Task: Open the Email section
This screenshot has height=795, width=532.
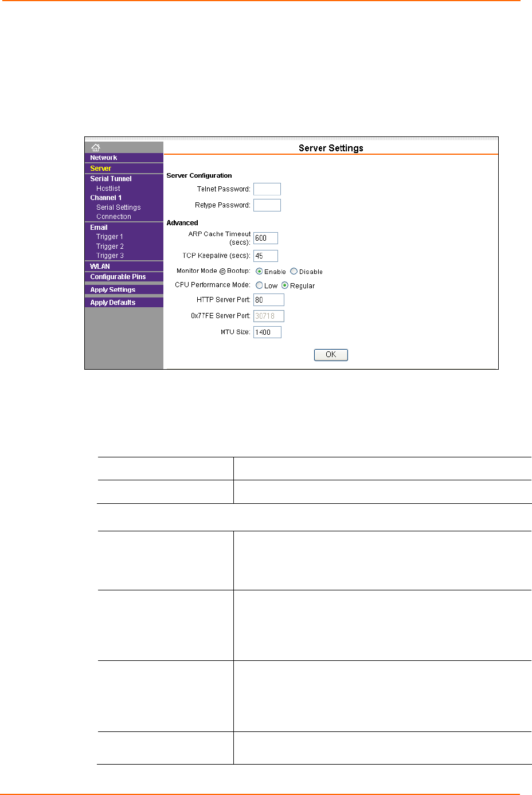Action: [99, 228]
